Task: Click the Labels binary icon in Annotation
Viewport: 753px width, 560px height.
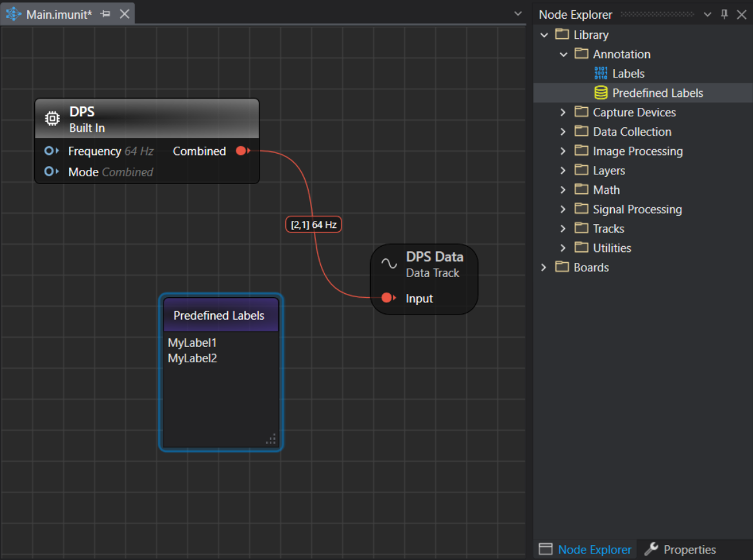Action: click(x=601, y=74)
